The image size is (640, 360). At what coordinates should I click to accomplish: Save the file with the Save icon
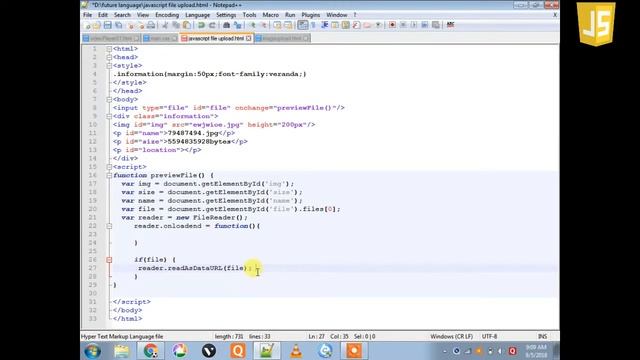107,25
